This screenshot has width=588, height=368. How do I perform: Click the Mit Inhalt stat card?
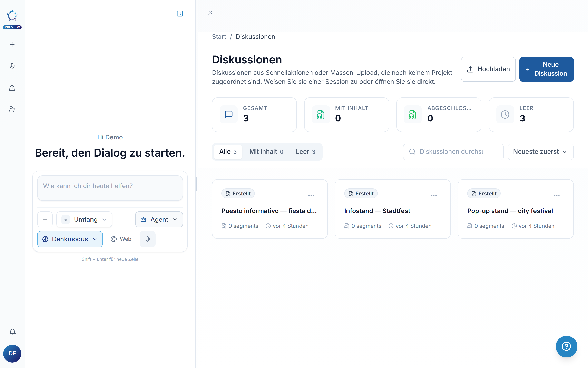coord(346,115)
